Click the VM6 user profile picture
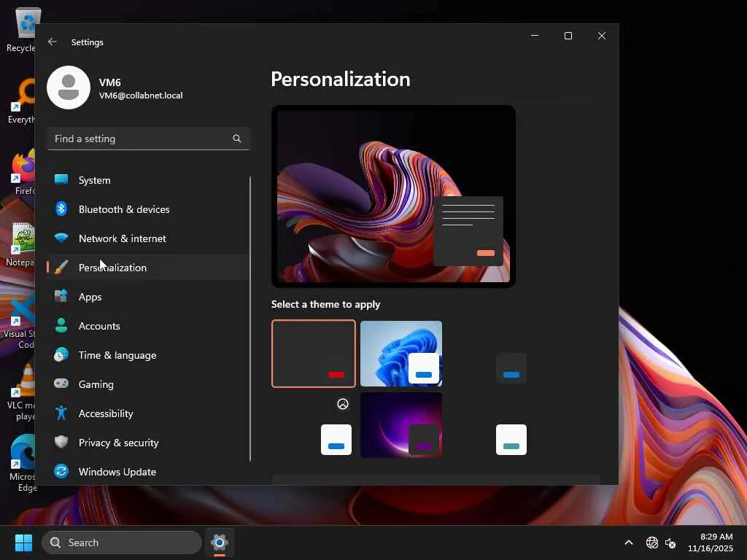The height and width of the screenshot is (560, 747). (x=69, y=87)
